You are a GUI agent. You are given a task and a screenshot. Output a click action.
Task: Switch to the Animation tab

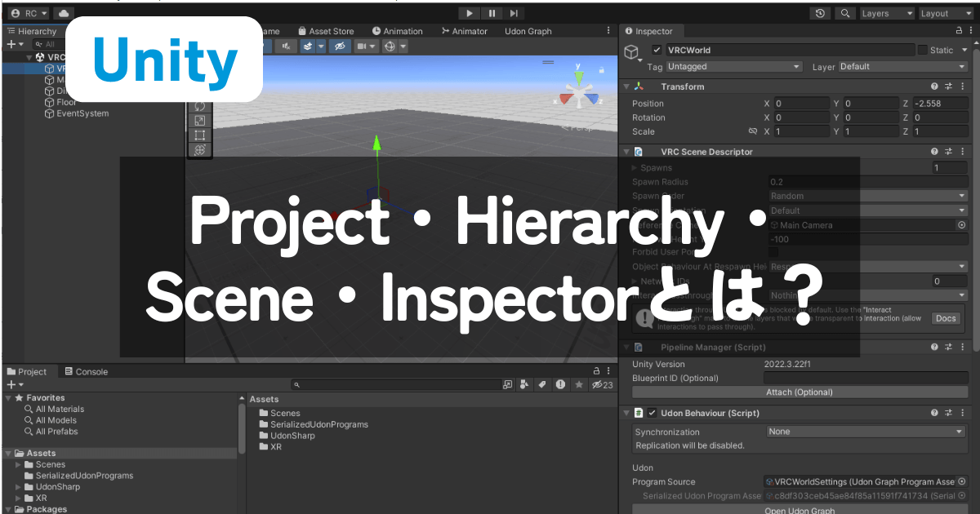click(397, 31)
